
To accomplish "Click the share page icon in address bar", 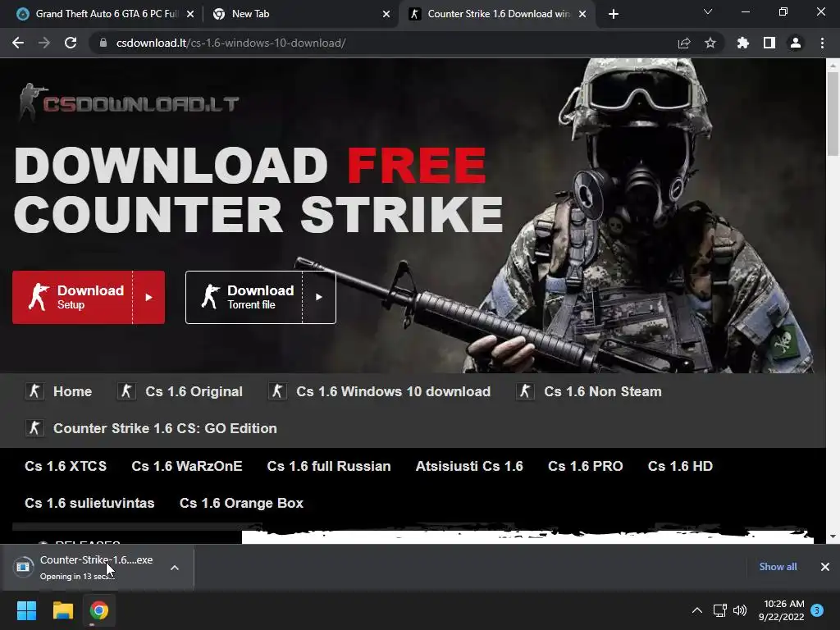I will click(x=683, y=43).
